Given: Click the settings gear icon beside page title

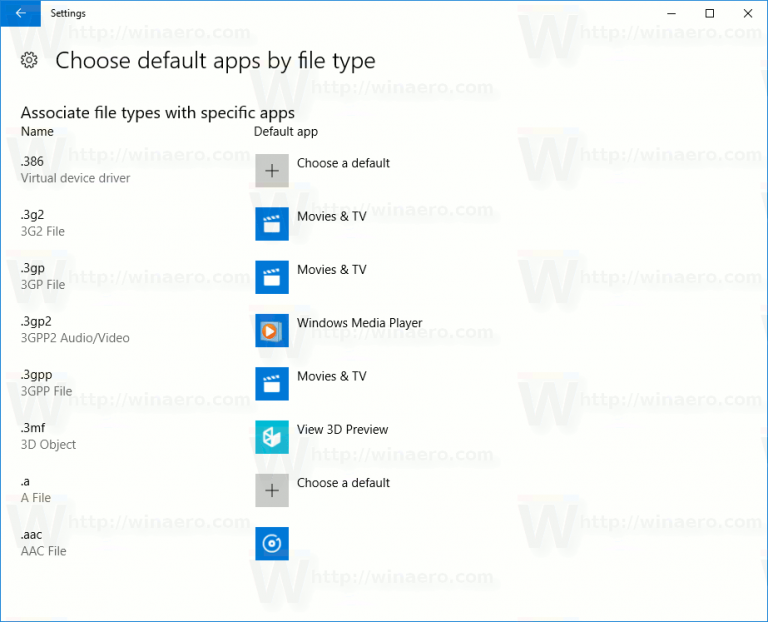Looking at the screenshot, I should [x=29, y=60].
